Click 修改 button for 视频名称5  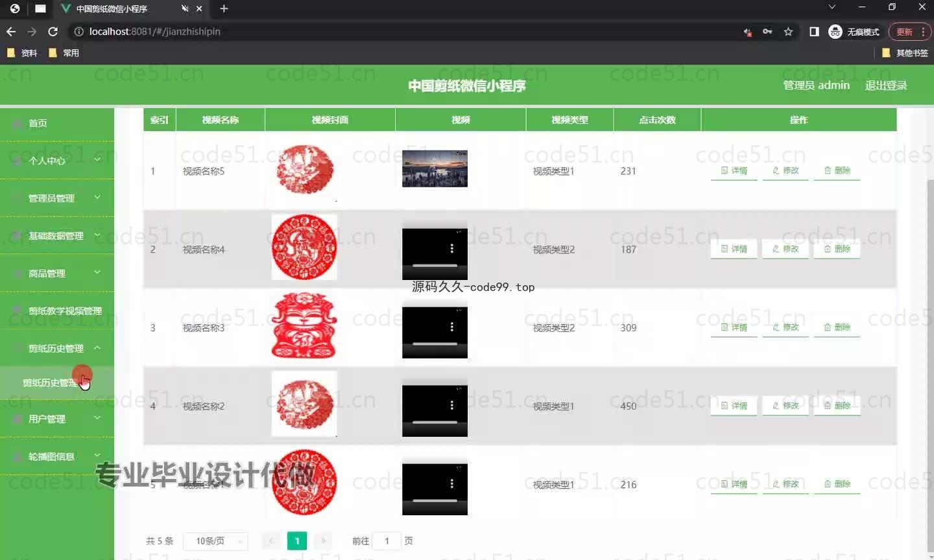click(x=785, y=170)
